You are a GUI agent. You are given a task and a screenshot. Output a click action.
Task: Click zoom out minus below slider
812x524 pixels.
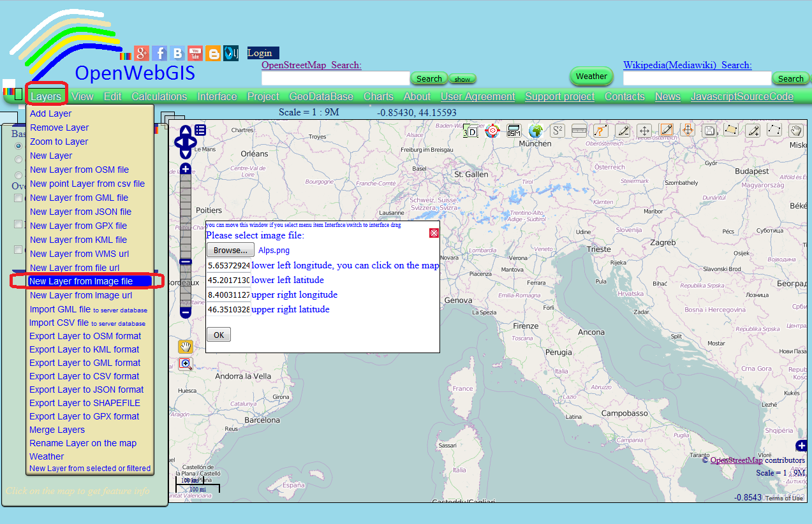coord(186,313)
